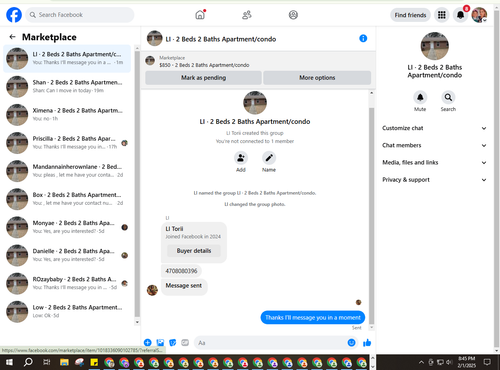The width and height of the screenshot is (500, 370).
Task: Click the Name pencil icon
Action: coord(269,158)
